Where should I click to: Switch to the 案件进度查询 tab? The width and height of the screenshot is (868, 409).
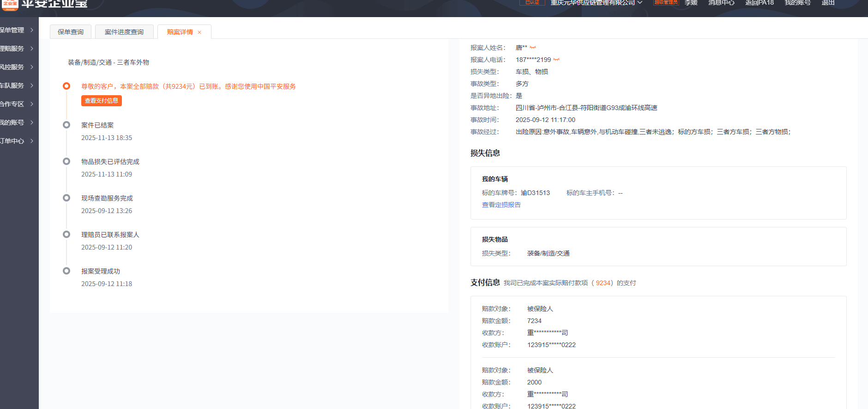(124, 32)
